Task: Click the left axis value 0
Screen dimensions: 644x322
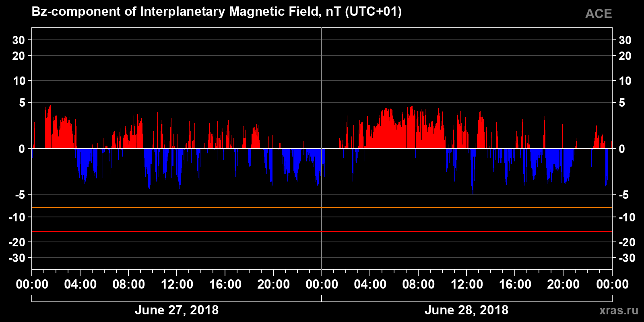Action: [22, 149]
